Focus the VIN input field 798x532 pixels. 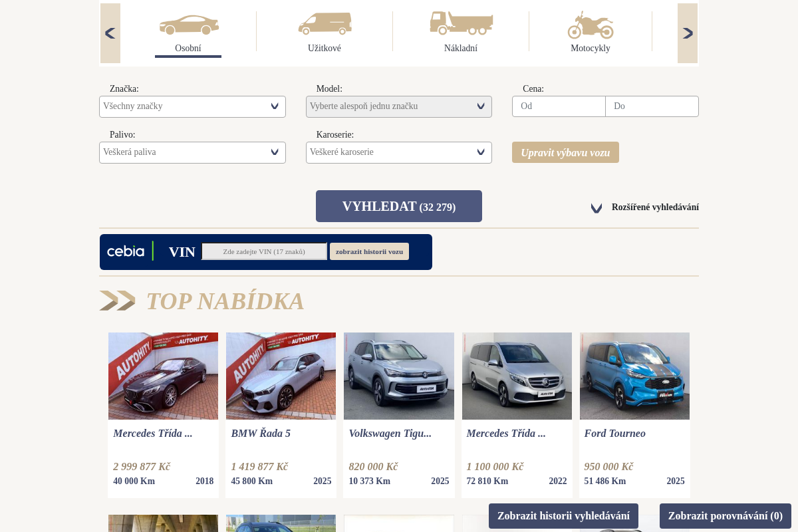(264, 251)
